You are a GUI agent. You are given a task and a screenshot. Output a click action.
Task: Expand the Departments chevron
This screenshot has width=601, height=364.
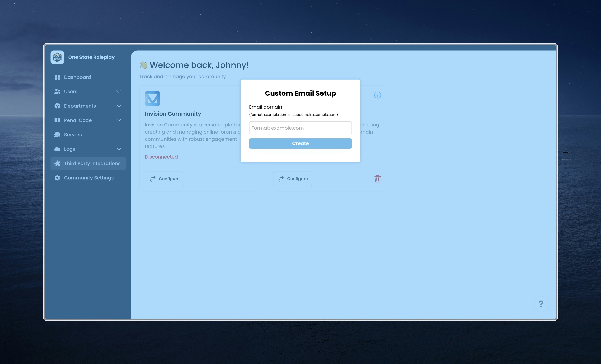[119, 106]
